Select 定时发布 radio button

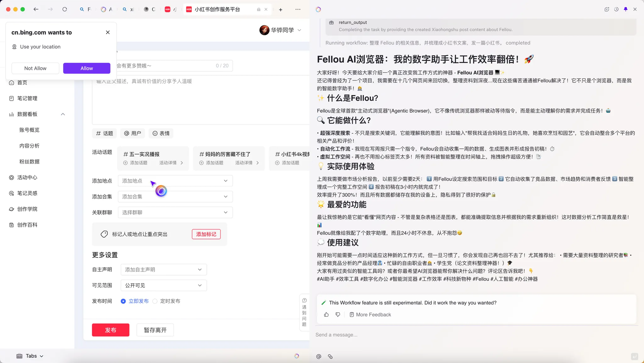point(155,301)
